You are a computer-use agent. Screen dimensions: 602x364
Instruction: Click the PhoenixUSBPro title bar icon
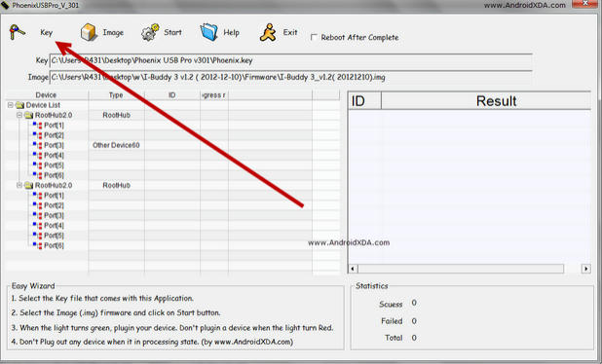click(5, 5)
